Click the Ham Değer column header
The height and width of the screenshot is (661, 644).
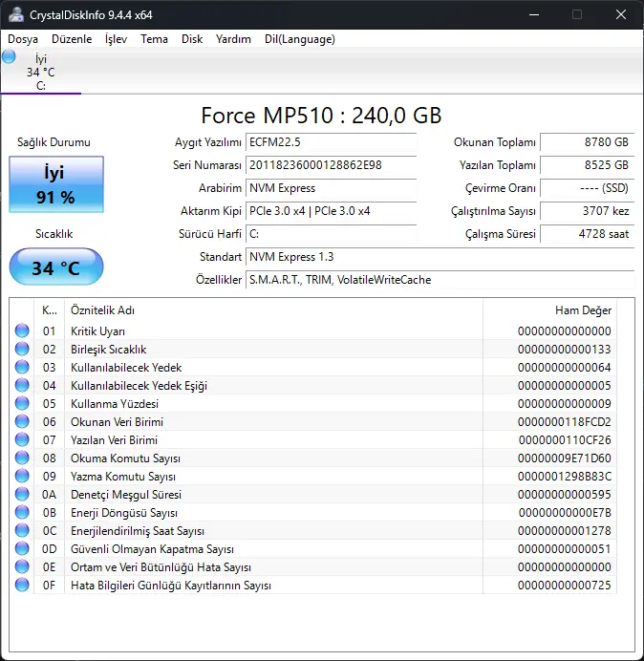(550, 310)
